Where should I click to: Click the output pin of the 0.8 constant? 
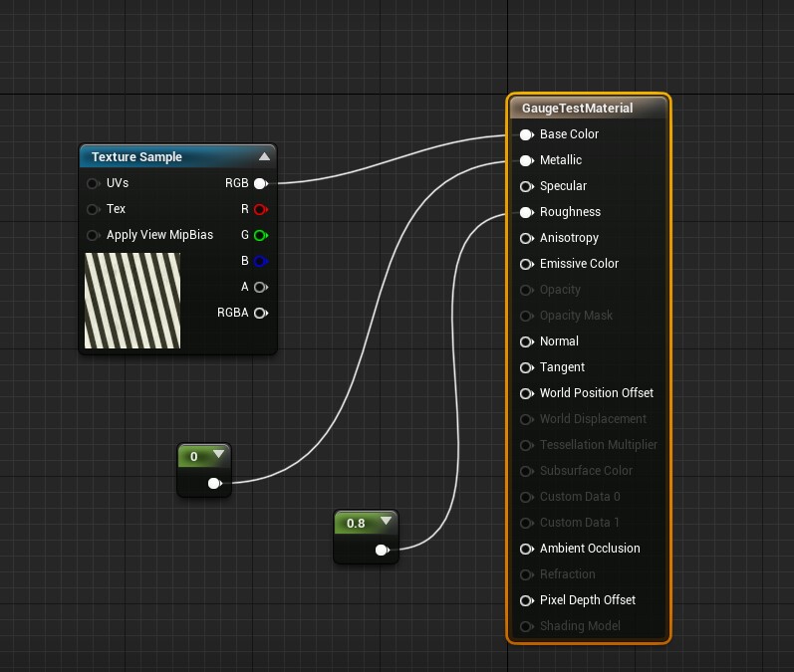pyautogui.click(x=382, y=550)
